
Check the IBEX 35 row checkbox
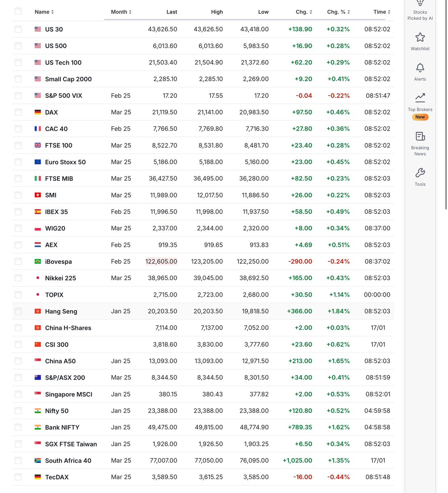point(18,212)
